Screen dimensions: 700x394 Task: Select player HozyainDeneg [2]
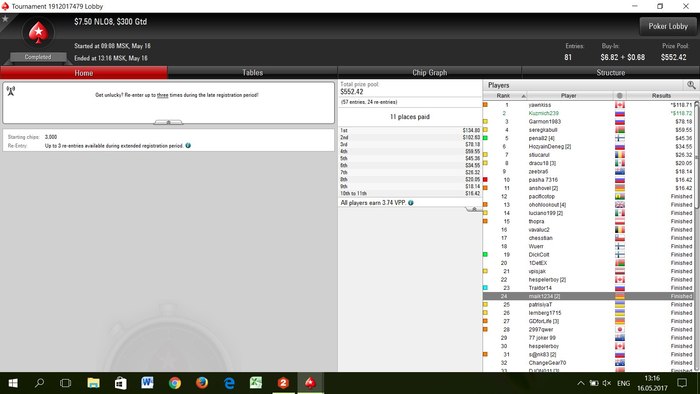(x=588, y=146)
